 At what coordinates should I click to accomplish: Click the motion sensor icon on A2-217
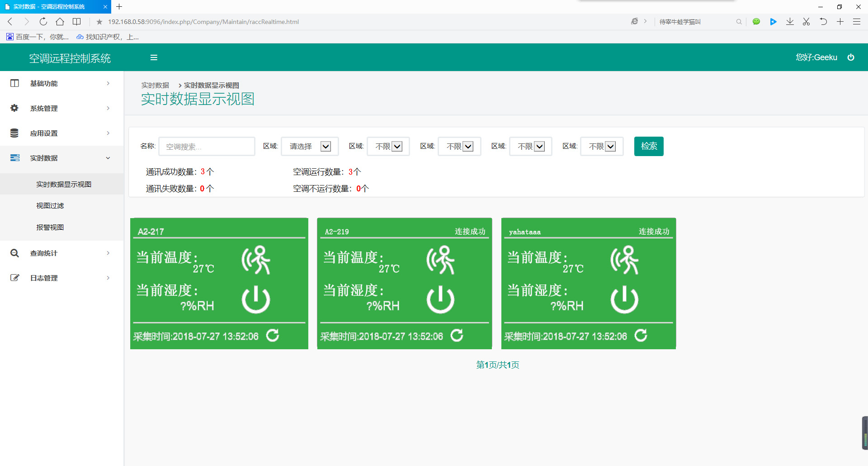(256, 260)
